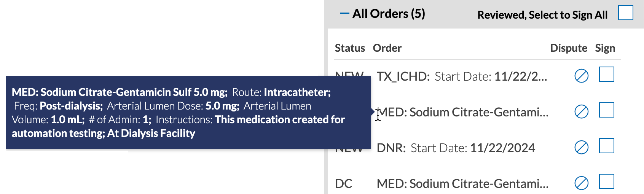Image resolution: width=644 pixels, height=194 pixels.
Task: Check Reviewed, Select to Sign All box
Action: (625, 13)
